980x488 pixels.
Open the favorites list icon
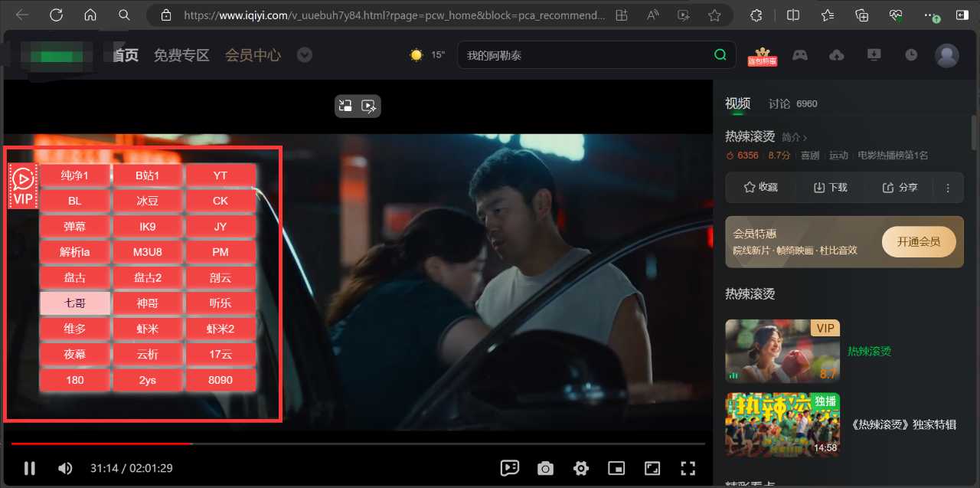(x=828, y=15)
